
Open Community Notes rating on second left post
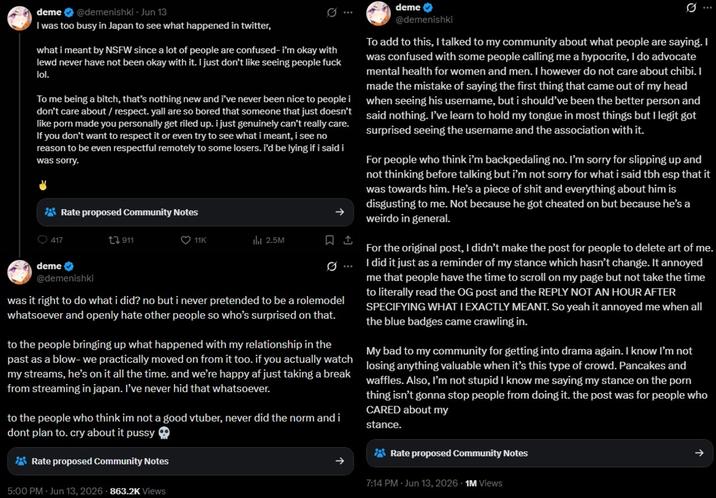click(180, 461)
